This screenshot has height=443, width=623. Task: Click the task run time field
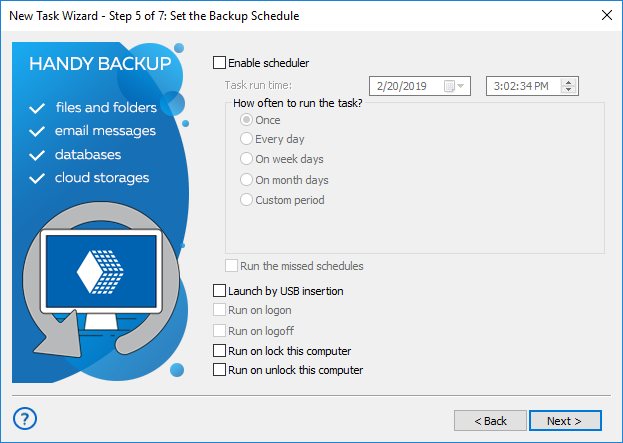(x=522, y=86)
